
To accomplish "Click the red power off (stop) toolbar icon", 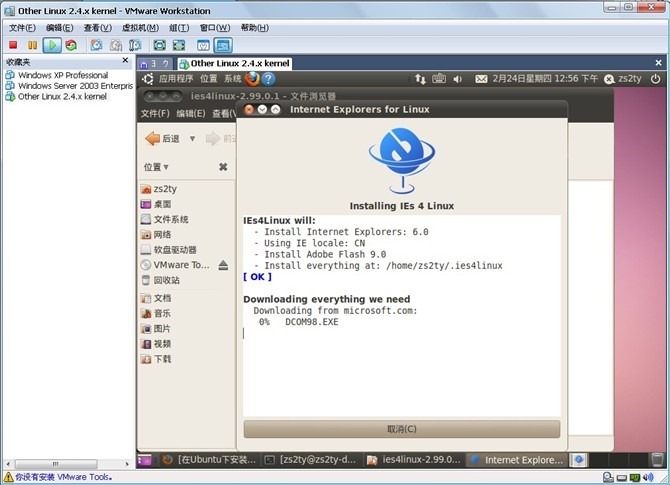I will coord(13,45).
